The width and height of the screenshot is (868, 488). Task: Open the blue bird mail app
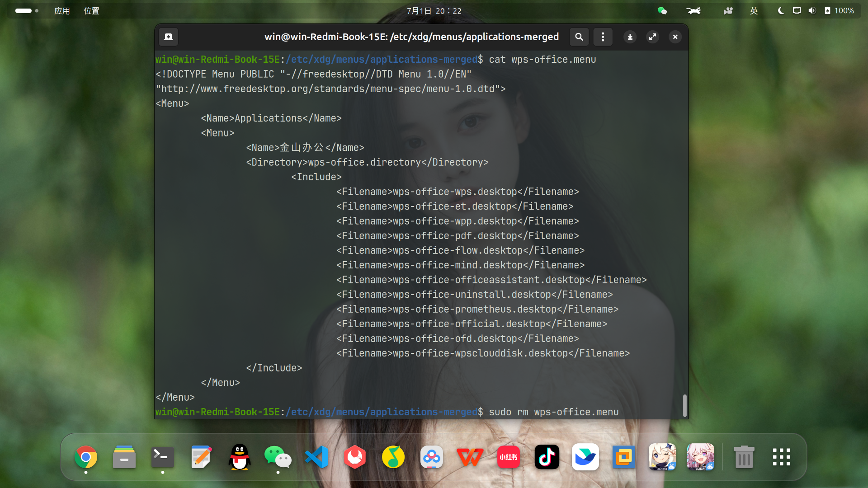[x=585, y=457]
